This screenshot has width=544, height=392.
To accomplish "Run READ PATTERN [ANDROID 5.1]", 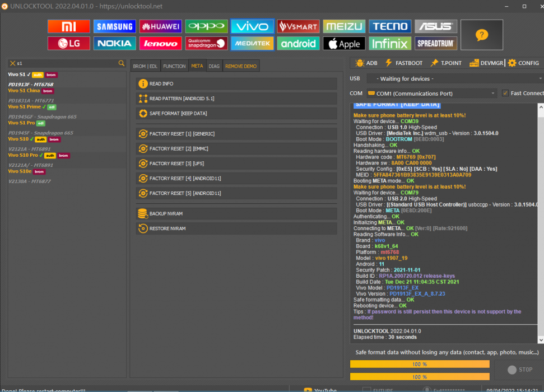I will [236, 99].
